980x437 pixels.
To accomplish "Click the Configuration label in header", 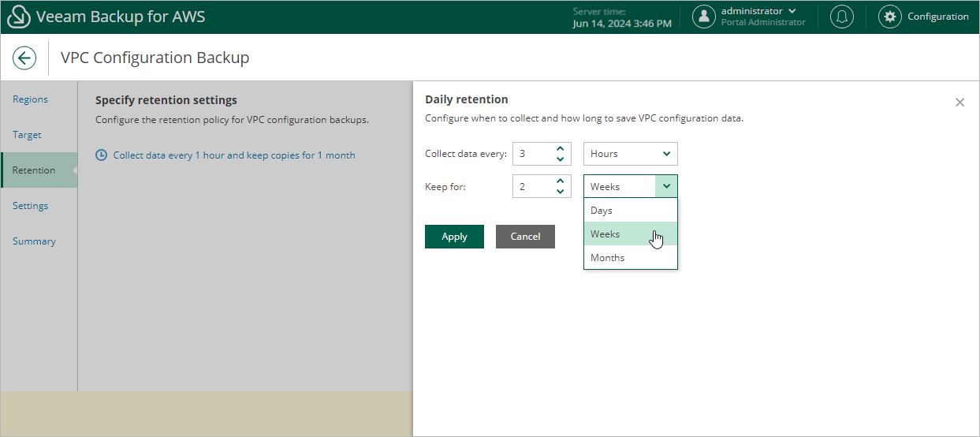I will pos(938,17).
